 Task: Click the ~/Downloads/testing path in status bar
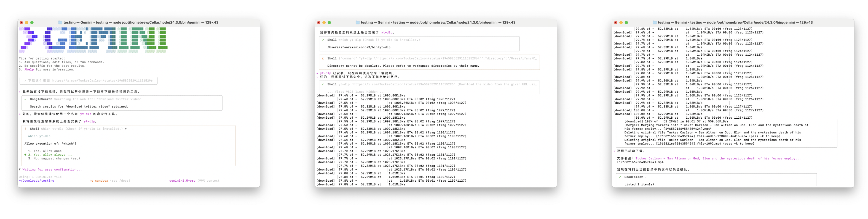[36, 181]
